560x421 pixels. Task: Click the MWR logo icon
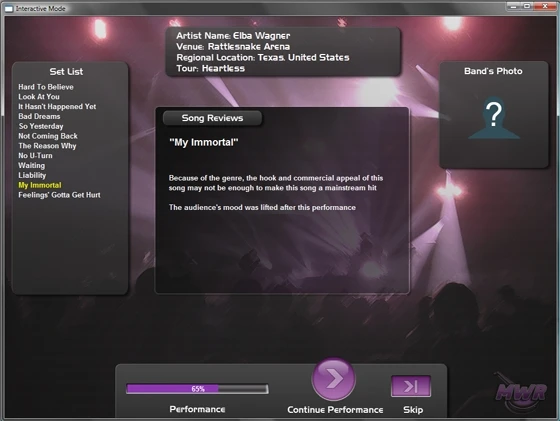(521, 392)
